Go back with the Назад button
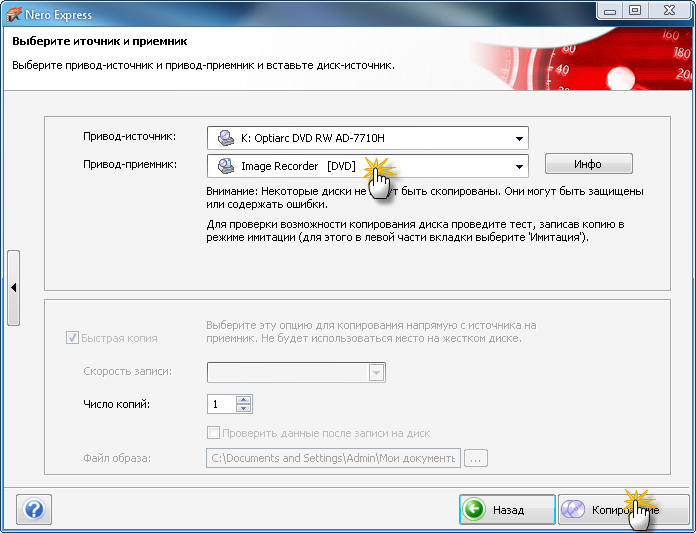Viewport: 696px width, 533px height. [507, 509]
